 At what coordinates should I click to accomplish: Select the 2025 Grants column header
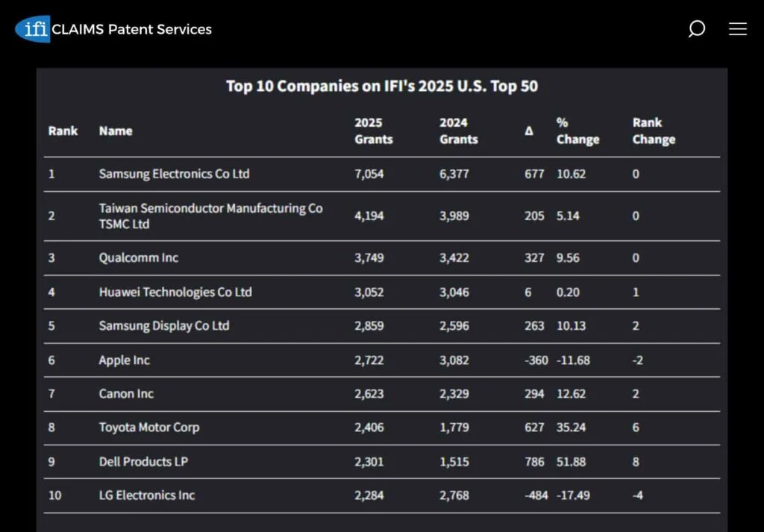click(x=373, y=131)
